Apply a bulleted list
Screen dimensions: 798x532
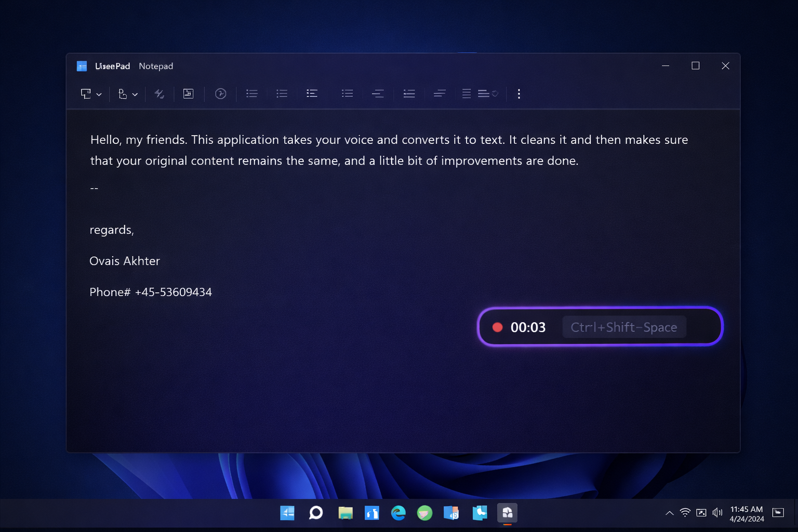[x=252, y=94]
